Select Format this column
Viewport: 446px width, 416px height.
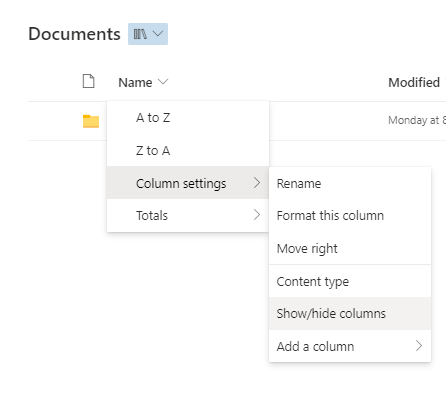(350, 216)
